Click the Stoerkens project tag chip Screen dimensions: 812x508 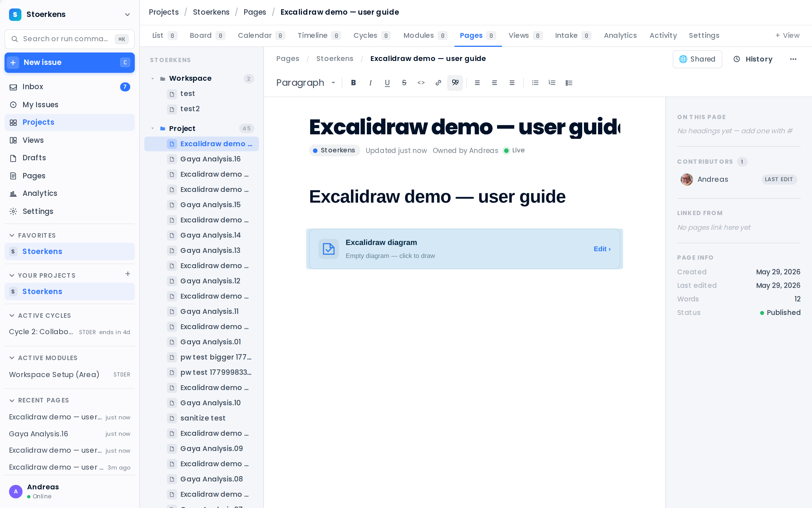[x=335, y=150]
